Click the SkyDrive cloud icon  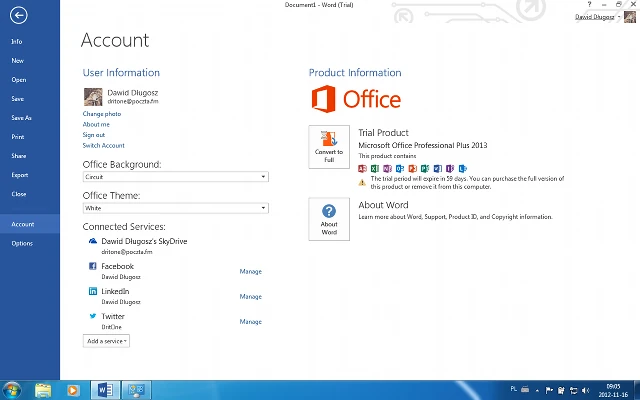[x=92, y=241]
